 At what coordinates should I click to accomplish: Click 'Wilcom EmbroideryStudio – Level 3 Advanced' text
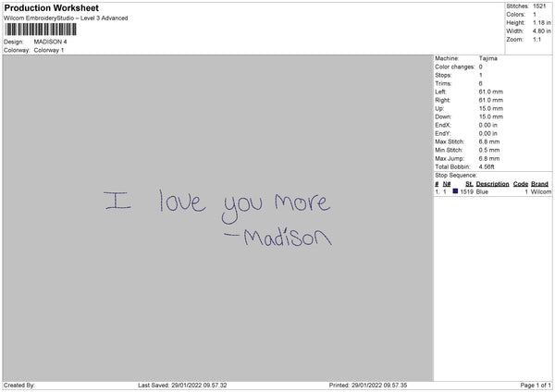[66, 18]
